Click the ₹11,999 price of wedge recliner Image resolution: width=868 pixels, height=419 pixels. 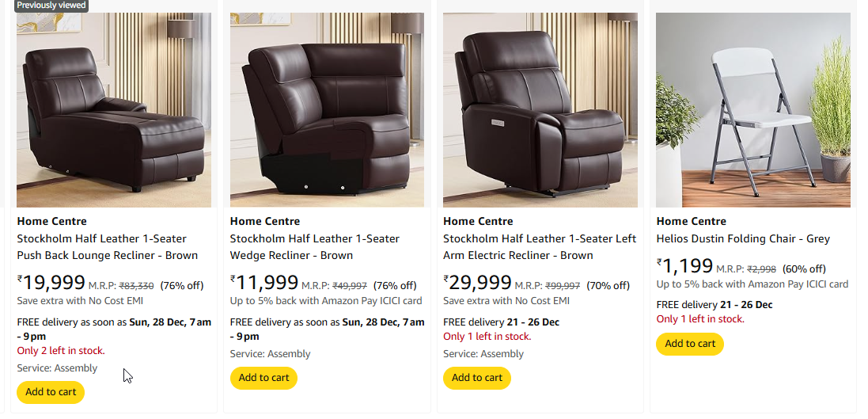point(264,283)
